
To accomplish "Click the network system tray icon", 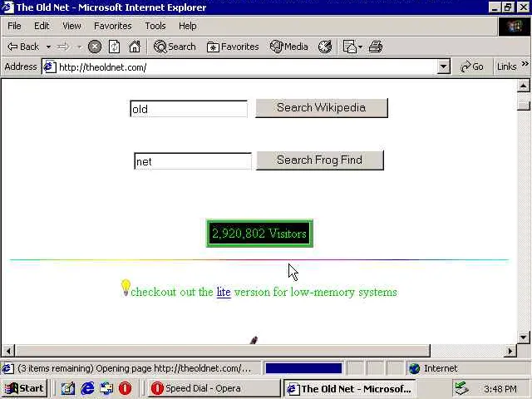I will pos(461,388).
